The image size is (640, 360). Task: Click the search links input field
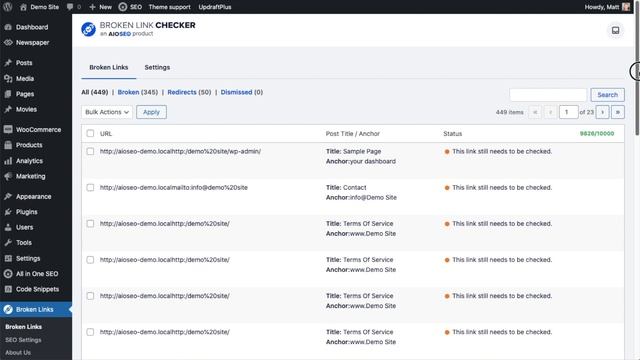[x=548, y=95]
